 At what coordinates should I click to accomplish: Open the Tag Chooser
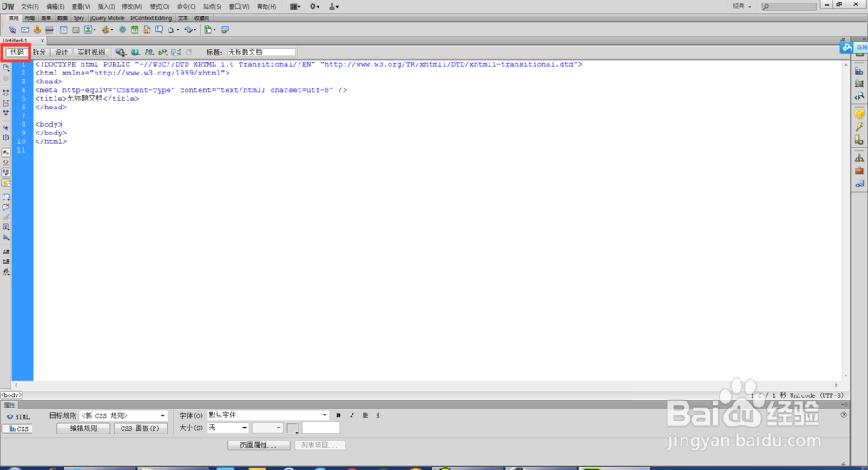pyautogui.click(x=226, y=29)
